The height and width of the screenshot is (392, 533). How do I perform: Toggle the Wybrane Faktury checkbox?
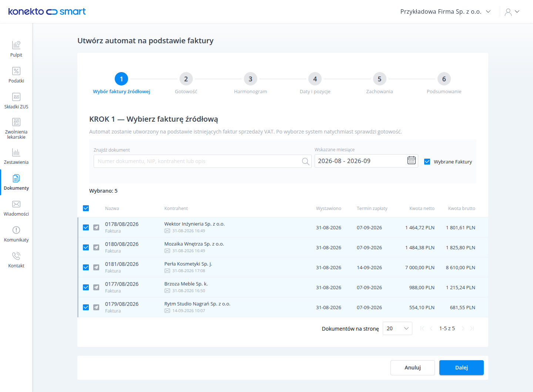[427, 162]
